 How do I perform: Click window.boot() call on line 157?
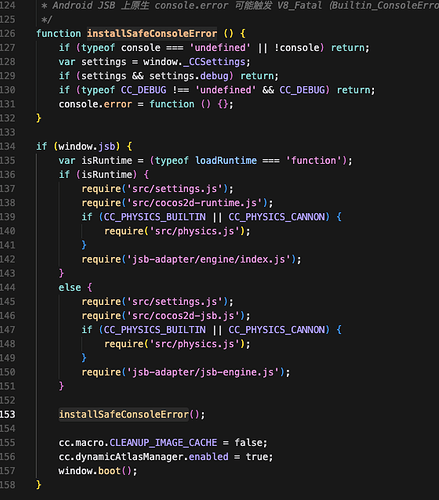[98, 471]
